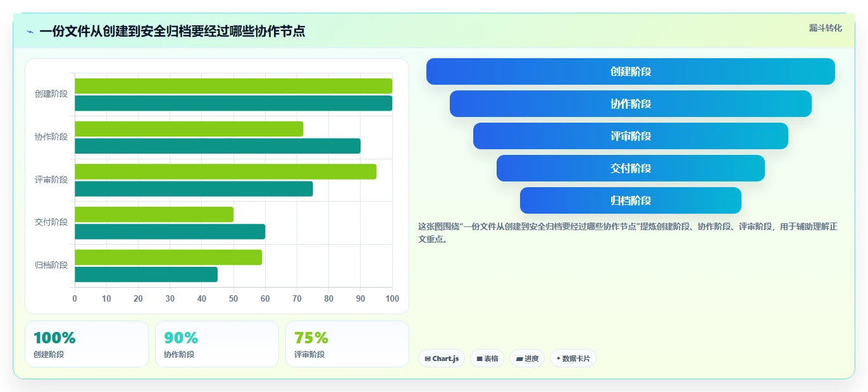Open the 100% 创建阶段 stat card
Viewport: 868px width, 392px height.
tap(87, 344)
